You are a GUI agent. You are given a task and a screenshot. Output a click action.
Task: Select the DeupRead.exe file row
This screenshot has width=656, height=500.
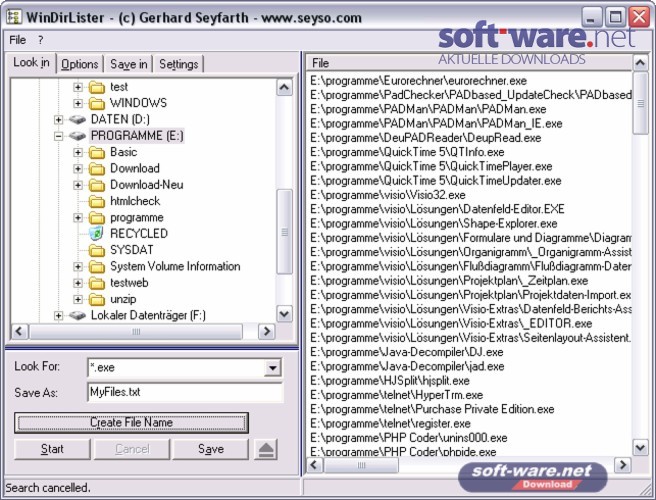425,138
